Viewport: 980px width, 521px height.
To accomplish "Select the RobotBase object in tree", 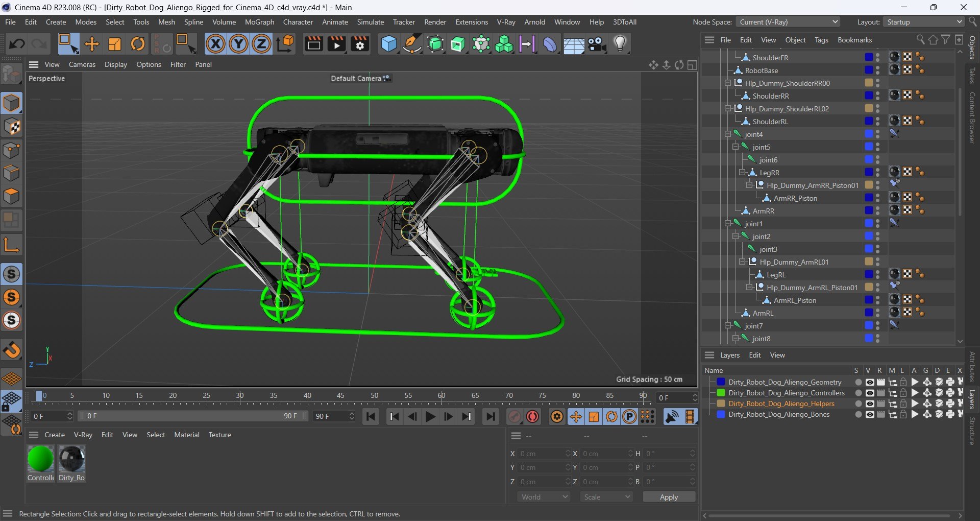I will 761,70.
